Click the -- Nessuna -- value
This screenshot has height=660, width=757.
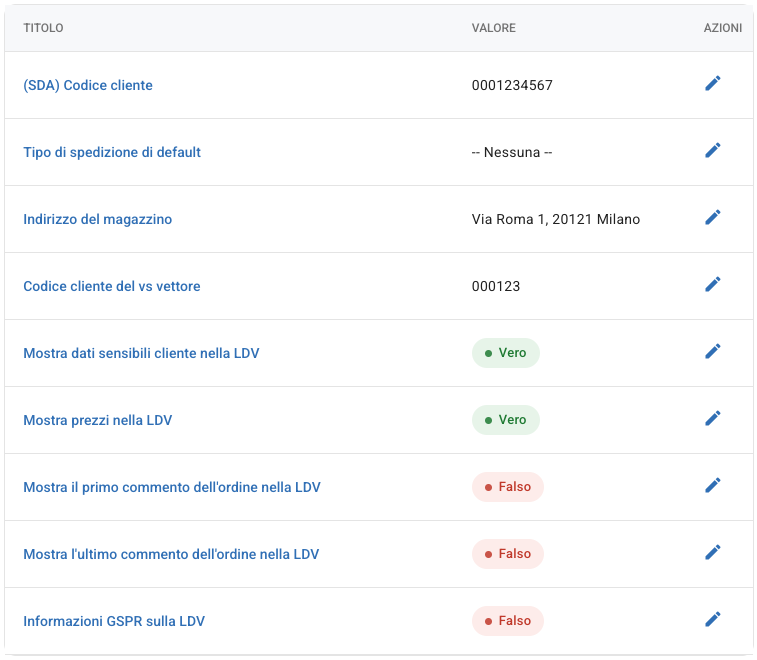[x=512, y=153]
